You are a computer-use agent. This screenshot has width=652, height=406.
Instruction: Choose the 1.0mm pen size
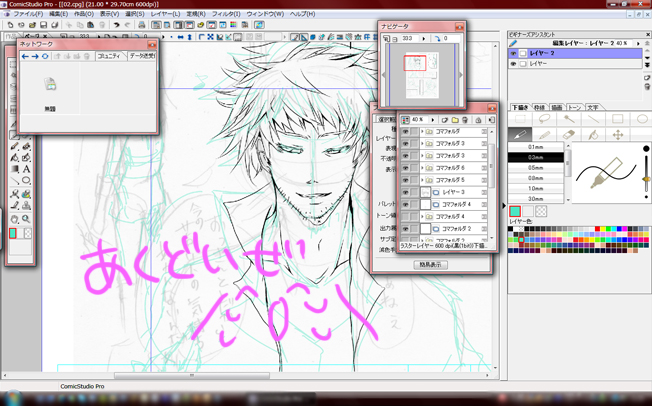click(x=536, y=188)
